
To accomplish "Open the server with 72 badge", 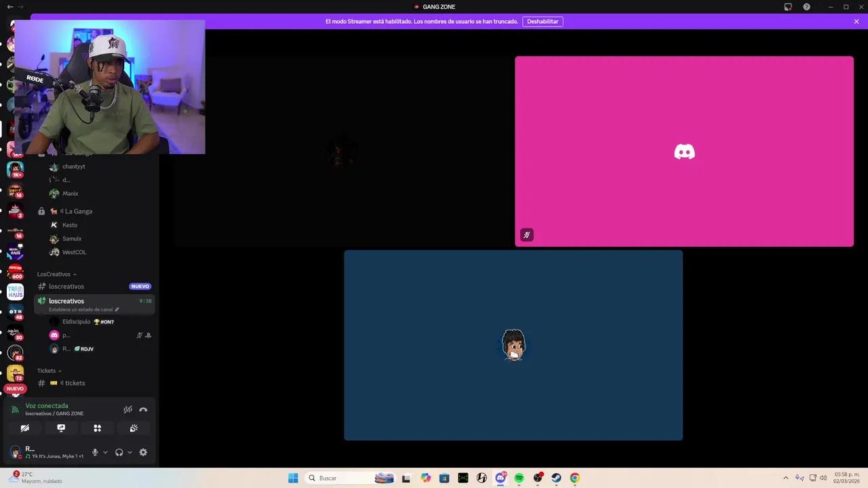I will [x=15, y=373].
